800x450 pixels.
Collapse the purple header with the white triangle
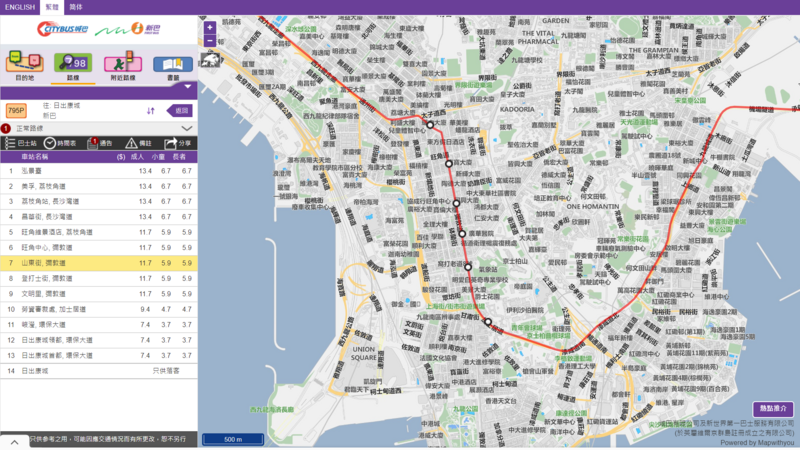pos(188,87)
